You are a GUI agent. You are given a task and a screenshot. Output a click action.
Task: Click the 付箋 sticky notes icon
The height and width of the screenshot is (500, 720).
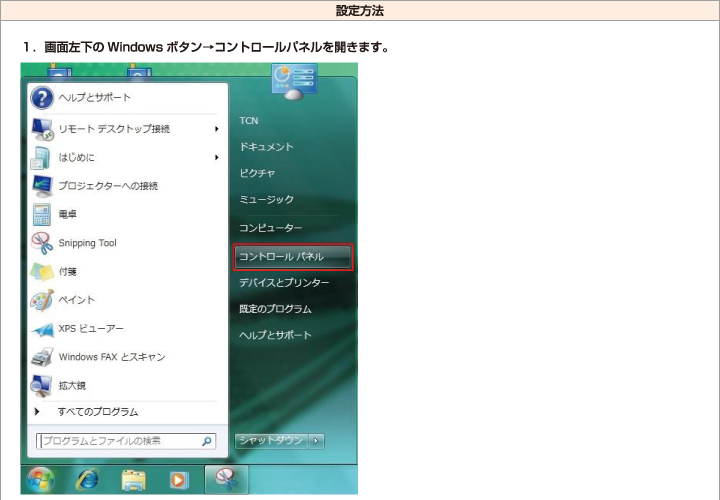click(x=42, y=272)
